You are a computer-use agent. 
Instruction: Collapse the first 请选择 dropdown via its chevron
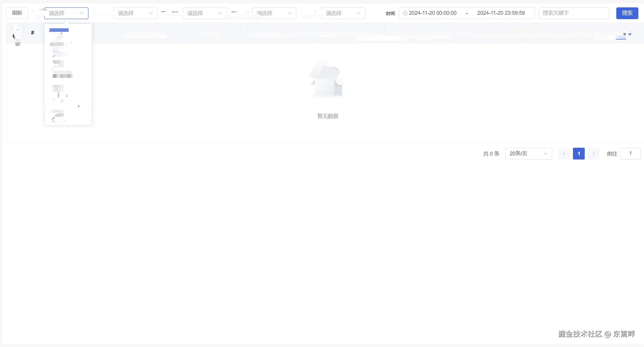coord(82,13)
